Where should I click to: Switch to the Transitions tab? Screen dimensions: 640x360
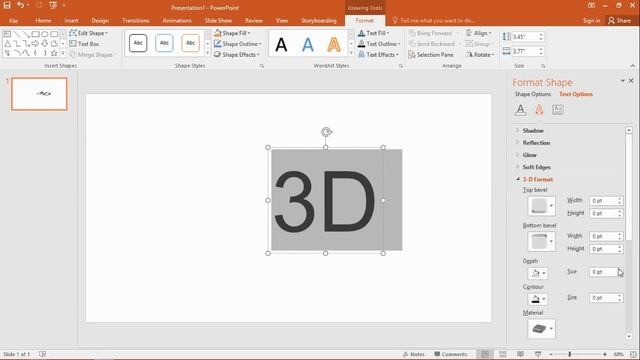pyautogui.click(x=136, y=20)
